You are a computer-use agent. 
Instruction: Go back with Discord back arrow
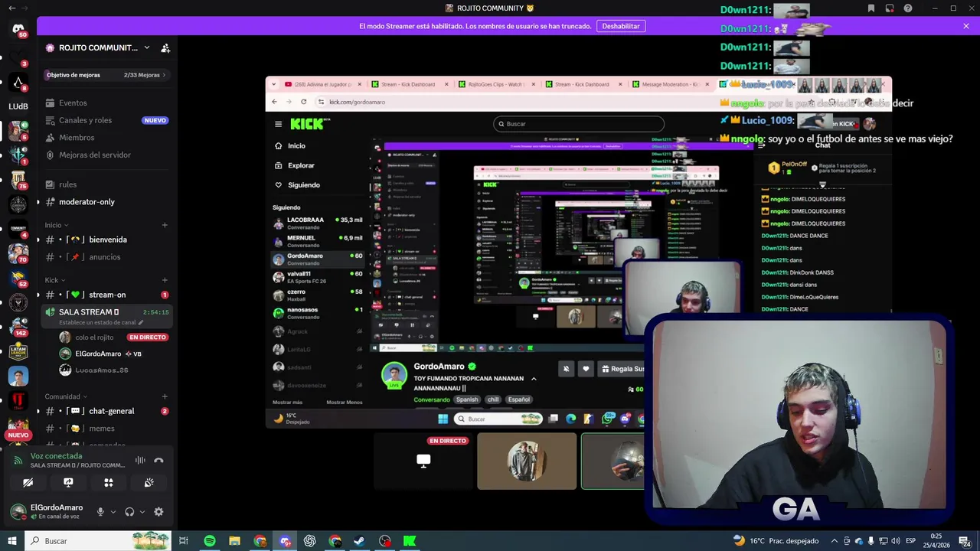click(11, 8)
